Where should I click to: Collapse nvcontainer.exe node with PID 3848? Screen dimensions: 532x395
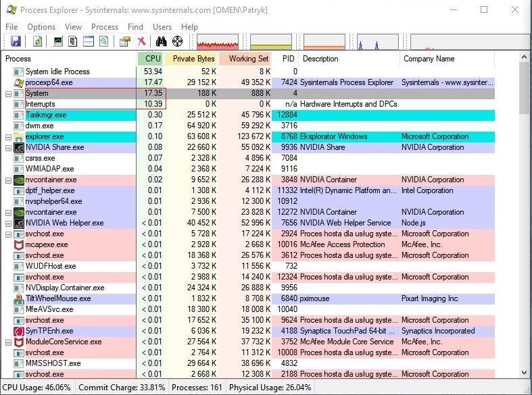pos(8,180)
